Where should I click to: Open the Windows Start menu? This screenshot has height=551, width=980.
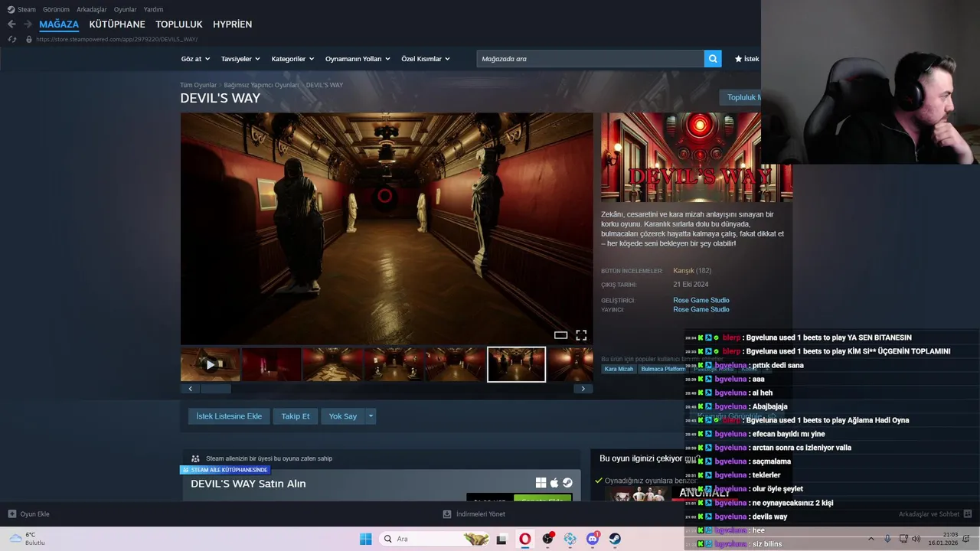[x=366, y=539]
